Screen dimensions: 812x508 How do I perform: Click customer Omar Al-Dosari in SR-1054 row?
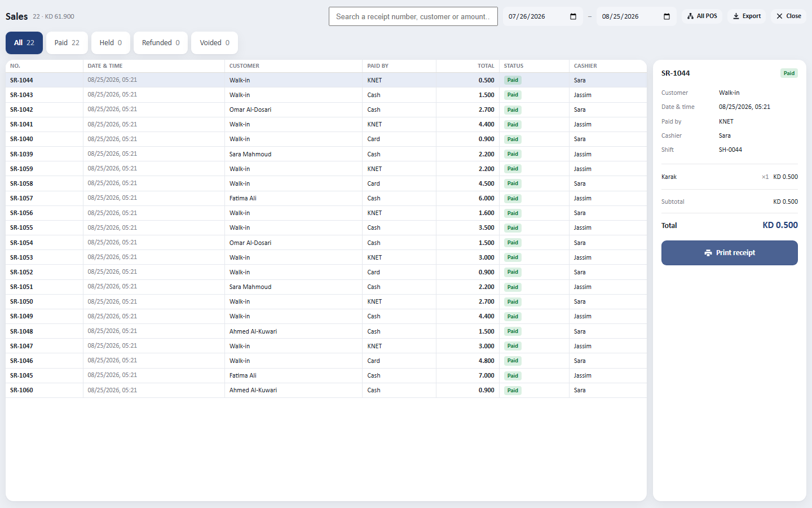point(250,243)
